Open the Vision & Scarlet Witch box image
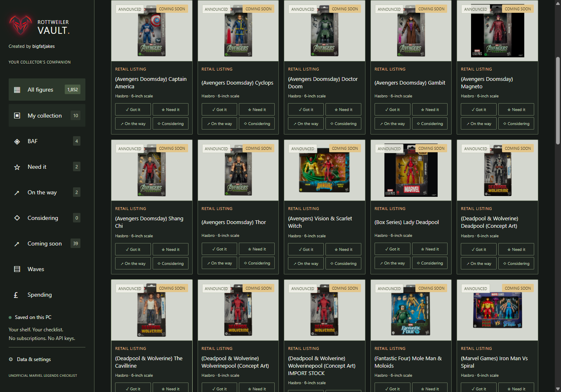561x392 pixels. coord(325,170)
